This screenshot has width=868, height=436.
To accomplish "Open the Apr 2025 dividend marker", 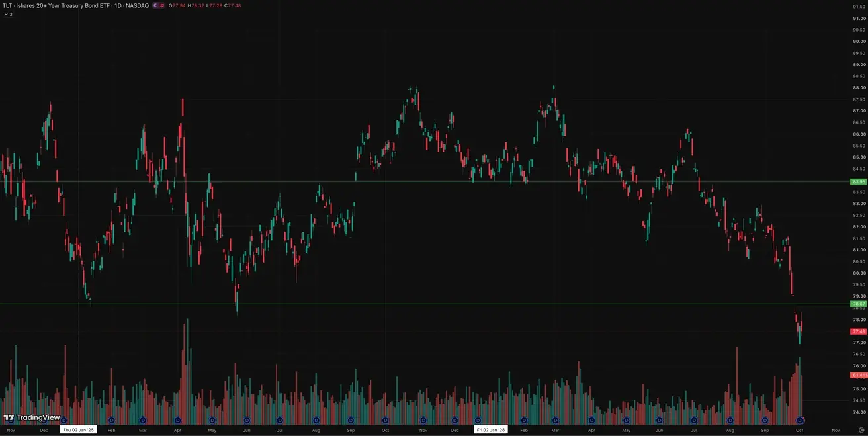I will click(177, 420).
